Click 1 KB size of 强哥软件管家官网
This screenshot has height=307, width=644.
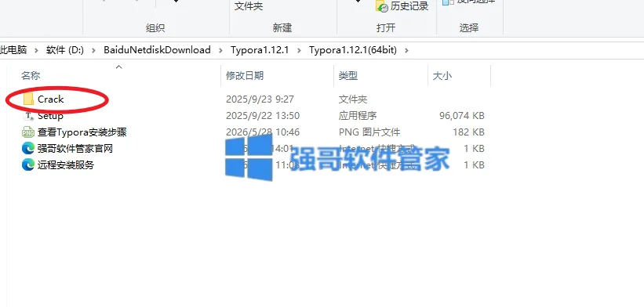point(474,148)
